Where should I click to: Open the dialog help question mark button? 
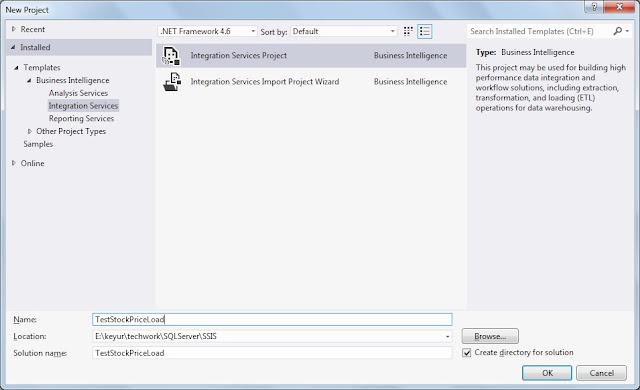tap(594, 7)
